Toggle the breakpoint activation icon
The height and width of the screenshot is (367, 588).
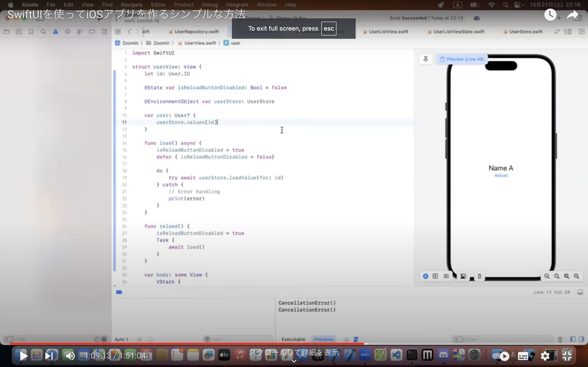[119, 292]
